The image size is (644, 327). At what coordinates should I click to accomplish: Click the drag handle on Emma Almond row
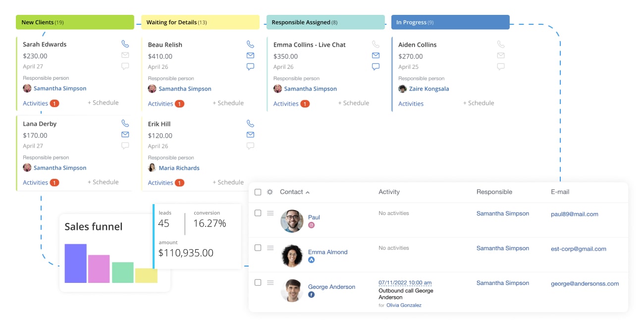[270, 248]
